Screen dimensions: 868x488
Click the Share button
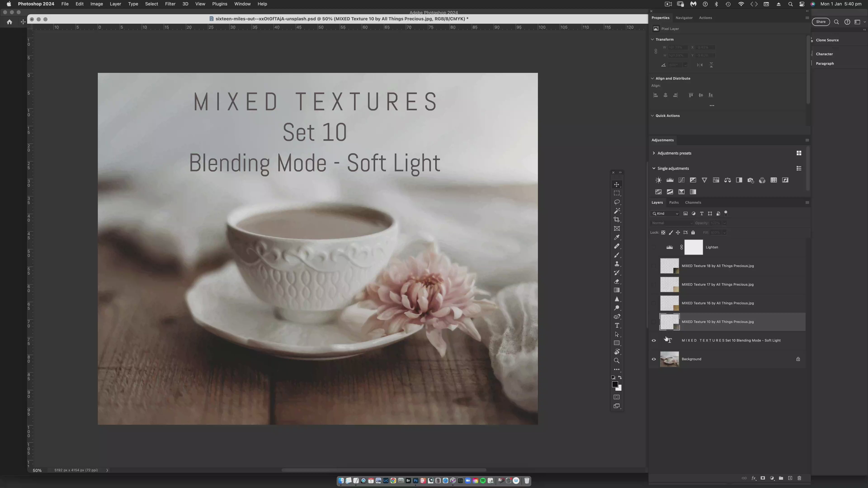(821, 21)
